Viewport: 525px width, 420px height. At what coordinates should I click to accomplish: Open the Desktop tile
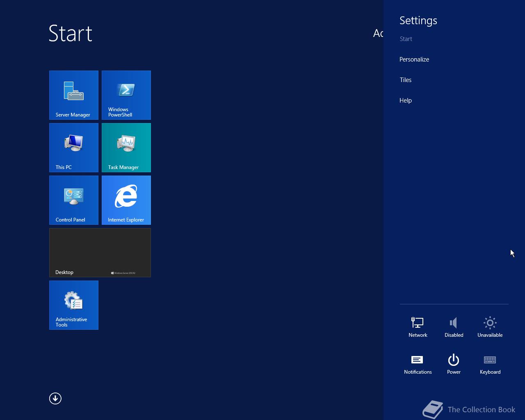click(x=100, y=253)
